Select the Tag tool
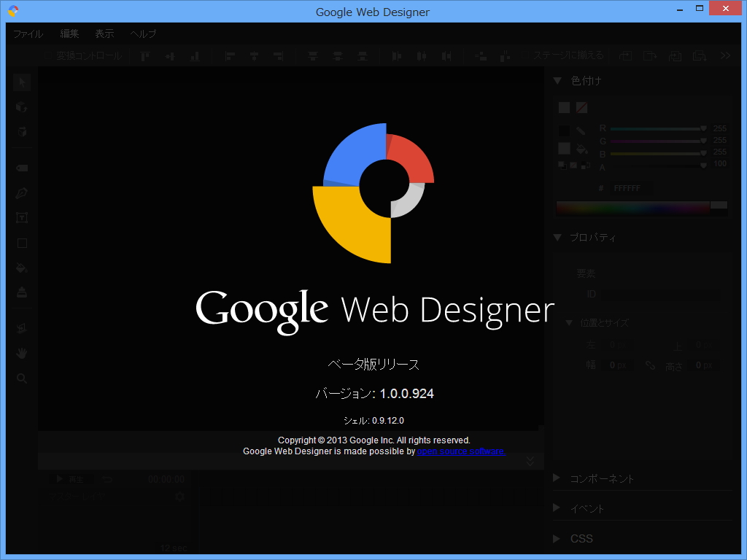This screenshot has width=747, height=560. coord(21,167)
